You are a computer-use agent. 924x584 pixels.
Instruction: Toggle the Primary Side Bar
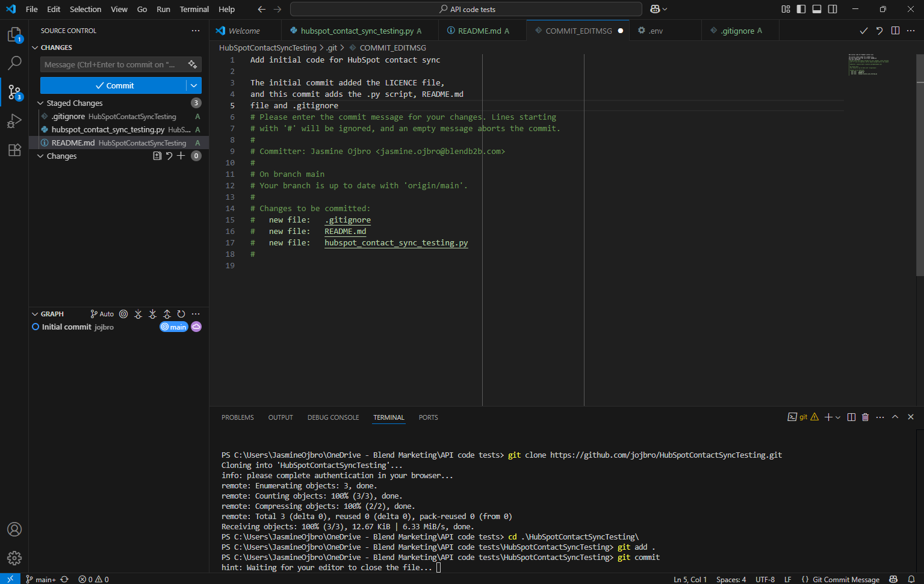click(x=801, y=9)
